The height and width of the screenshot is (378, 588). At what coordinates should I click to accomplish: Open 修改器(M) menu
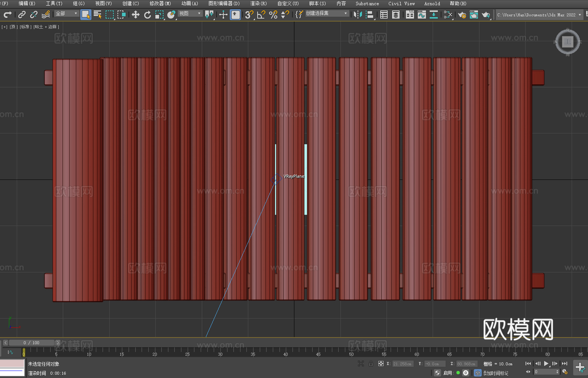160,3
